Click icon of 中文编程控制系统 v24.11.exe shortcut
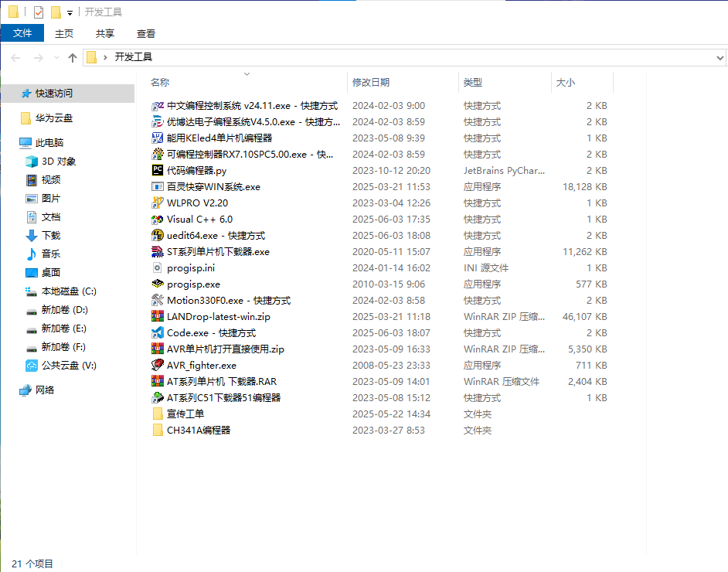This screenshot has width=728, height=572. pyautogui.click(x=158, y=106)
